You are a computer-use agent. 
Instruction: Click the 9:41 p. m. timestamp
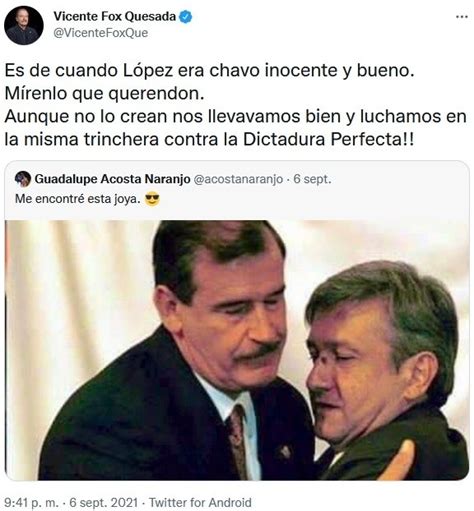pyautogui.click(x=31, y=502)
